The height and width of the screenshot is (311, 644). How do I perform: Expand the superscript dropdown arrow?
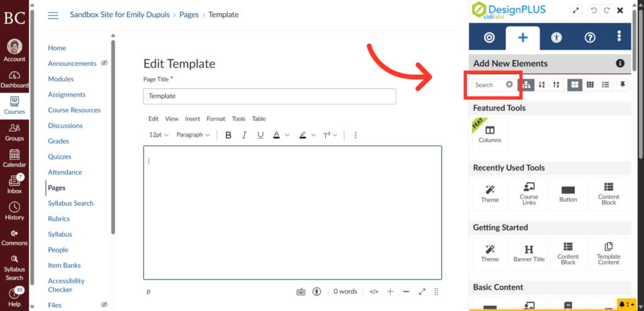(335, 135)
